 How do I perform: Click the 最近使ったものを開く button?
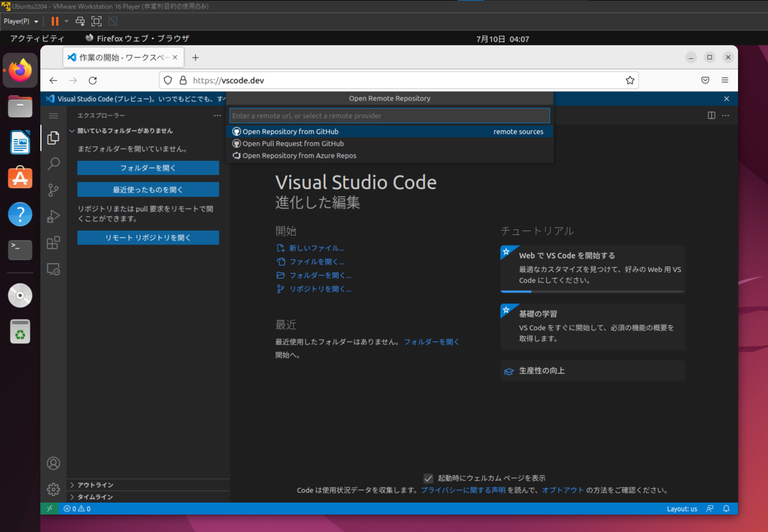pyautogui.click(x=148, y=189)
